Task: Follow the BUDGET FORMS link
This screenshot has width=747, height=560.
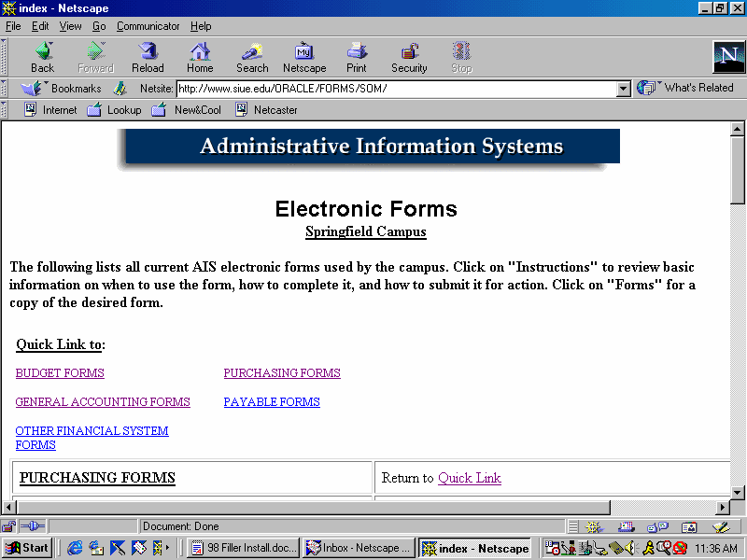Action: point(60,373)
